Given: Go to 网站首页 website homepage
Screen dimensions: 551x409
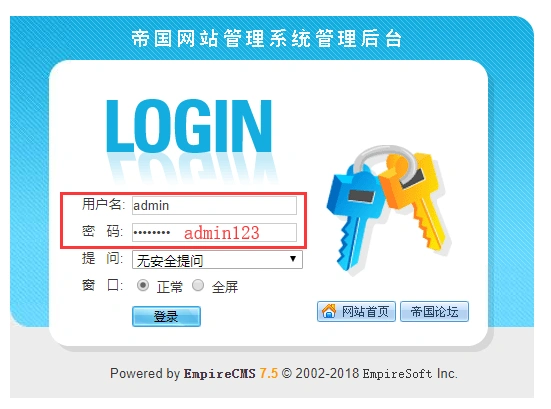Looking at the screenshot, I should (356, 311).
